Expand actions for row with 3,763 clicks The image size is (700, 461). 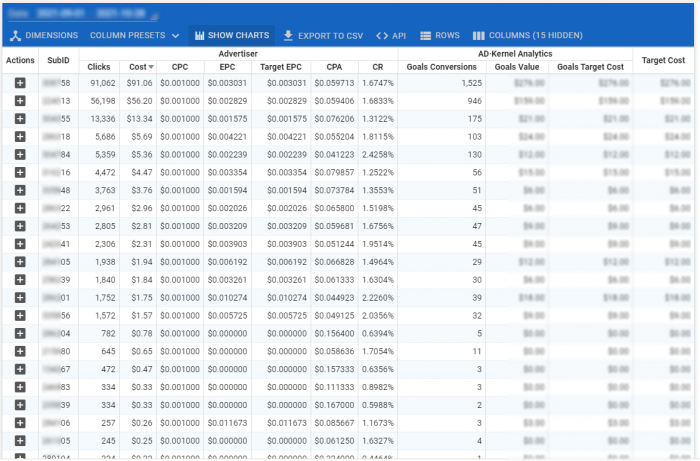(x=20, y=190)
